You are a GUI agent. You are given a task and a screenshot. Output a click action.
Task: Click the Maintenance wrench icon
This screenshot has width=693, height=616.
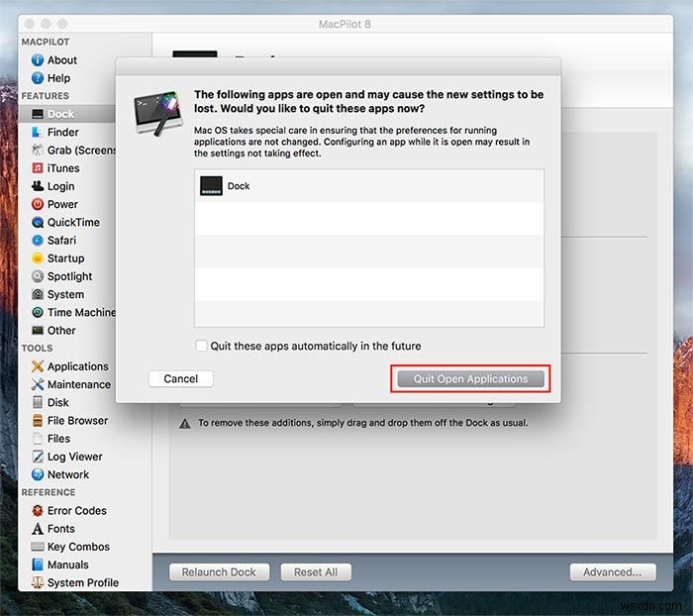click(38, 384)
